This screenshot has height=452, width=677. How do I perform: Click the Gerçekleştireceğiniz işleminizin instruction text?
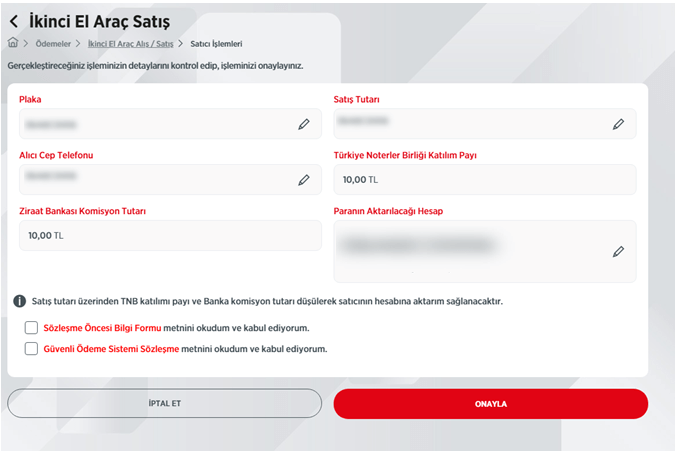pyautogui.click(x=155, y=66)
